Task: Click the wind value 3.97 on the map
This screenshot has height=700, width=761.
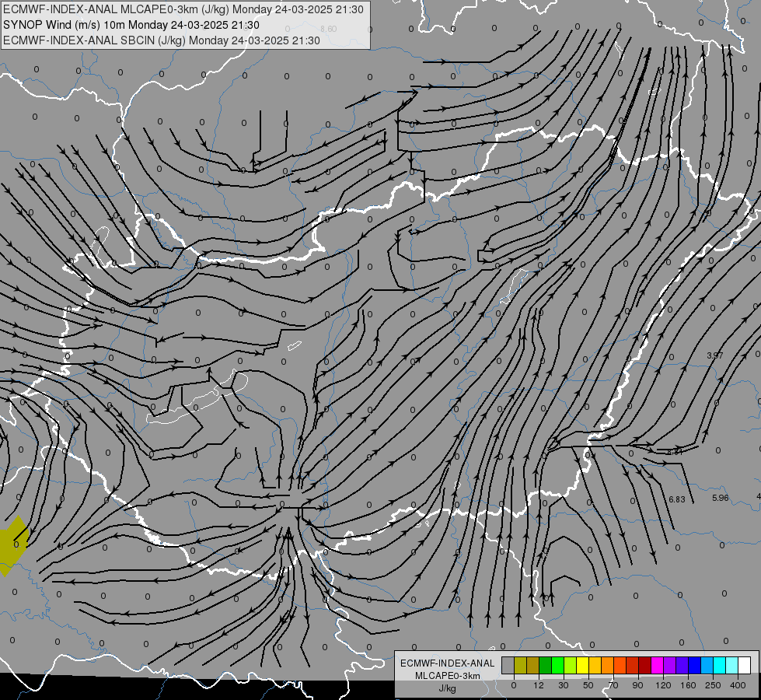Action: coord(715,355)
